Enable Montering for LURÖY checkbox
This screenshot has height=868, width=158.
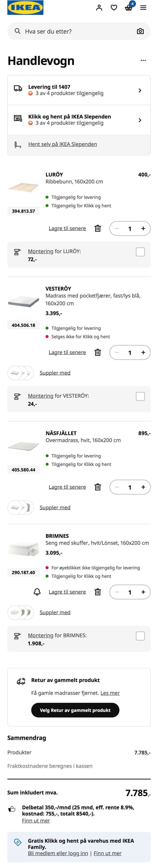140,252
